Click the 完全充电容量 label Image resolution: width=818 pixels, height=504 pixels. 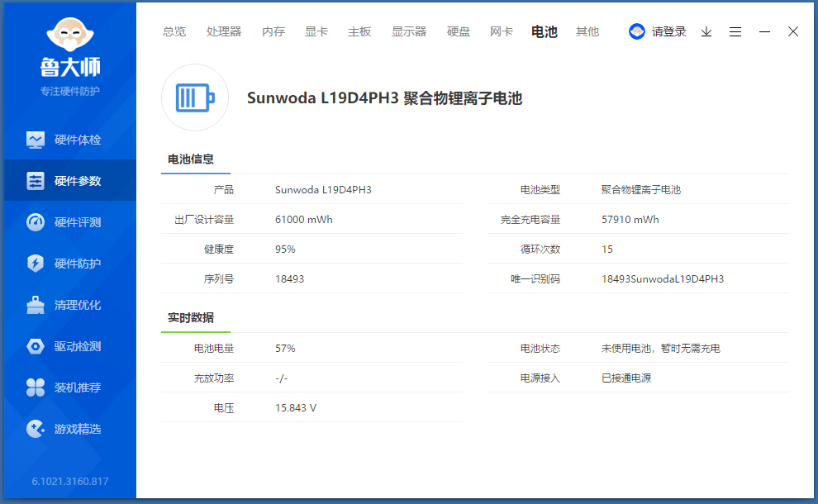tap(530, 219)
